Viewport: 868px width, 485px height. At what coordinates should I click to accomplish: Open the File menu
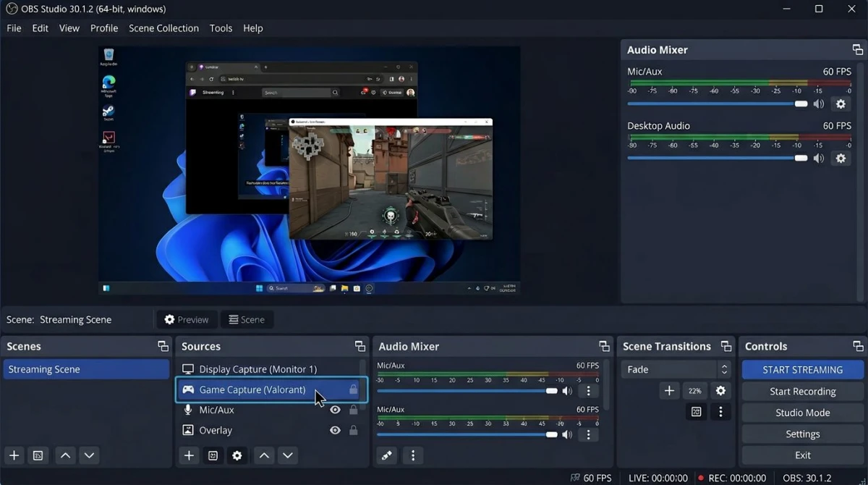[14, 28]
